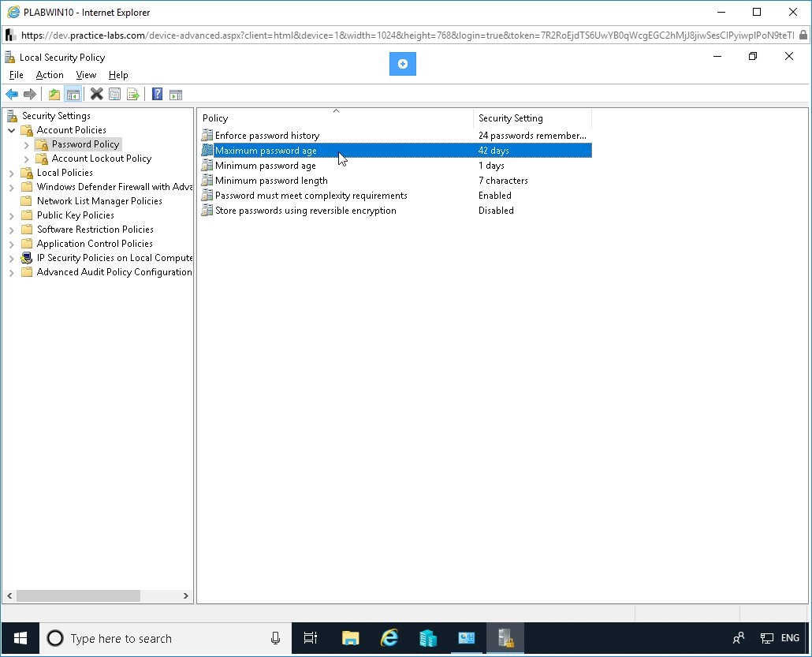Screen dimensions: 812x657
Task: Click the IP Security Policies computer icon
Action: click(27, 257)
